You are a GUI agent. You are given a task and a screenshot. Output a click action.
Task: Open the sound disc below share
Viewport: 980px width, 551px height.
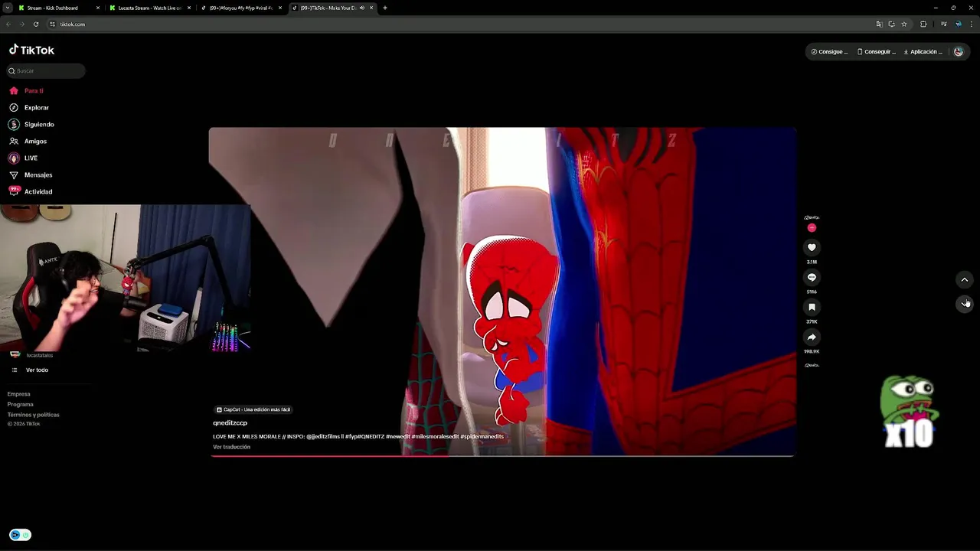tap(812, 365)
